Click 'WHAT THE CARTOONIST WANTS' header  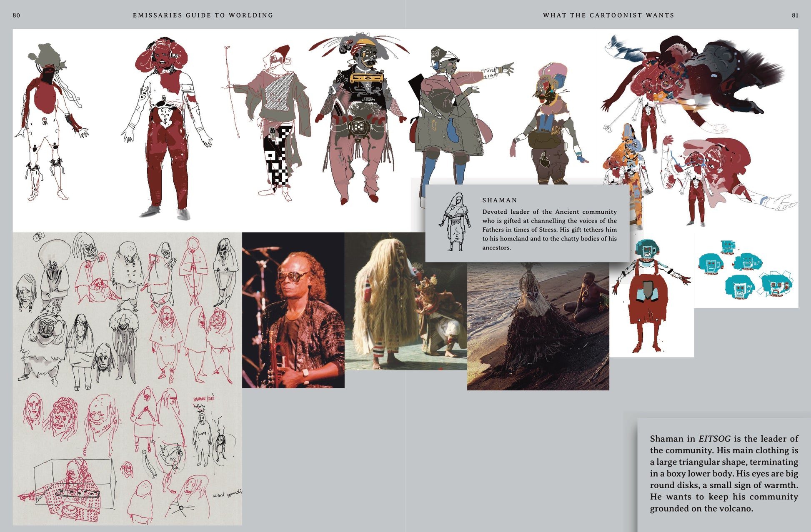pyautogui.click(x=608, y=15)
